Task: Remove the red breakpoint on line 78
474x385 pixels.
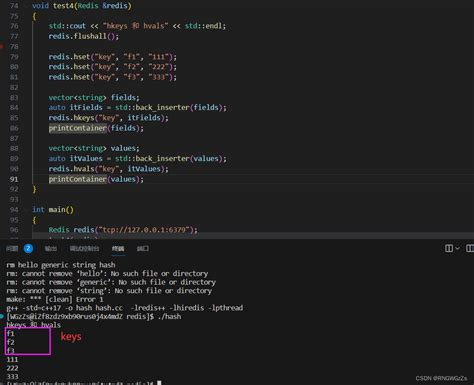Action: pyautogui.click(x=1, y=46)
